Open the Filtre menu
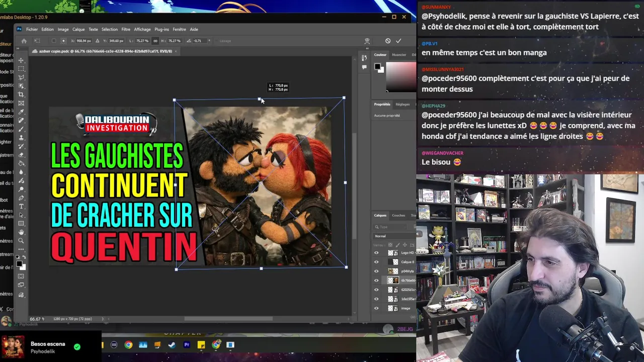644x362 pixels. 126,29
